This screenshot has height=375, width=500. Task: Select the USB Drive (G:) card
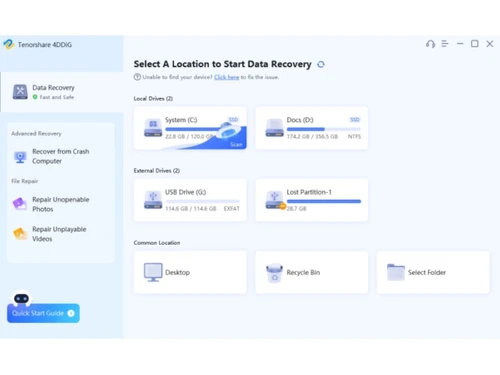(190, 200)
